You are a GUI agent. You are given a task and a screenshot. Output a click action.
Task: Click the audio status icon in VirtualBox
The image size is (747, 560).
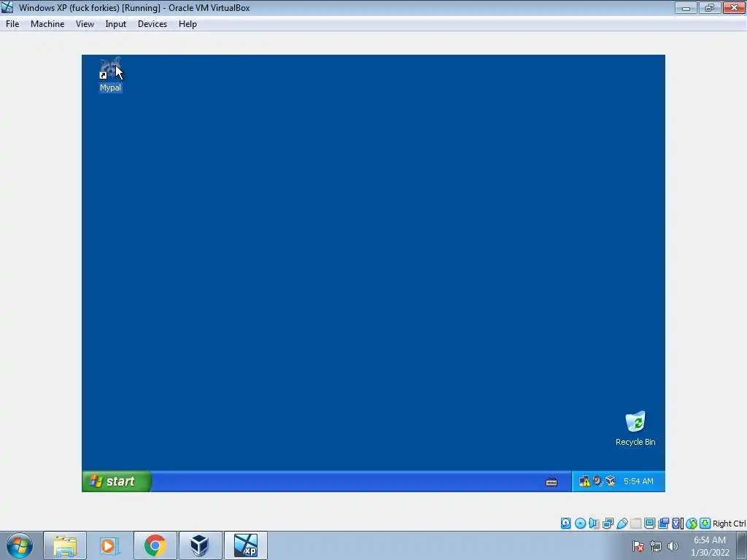594,524
